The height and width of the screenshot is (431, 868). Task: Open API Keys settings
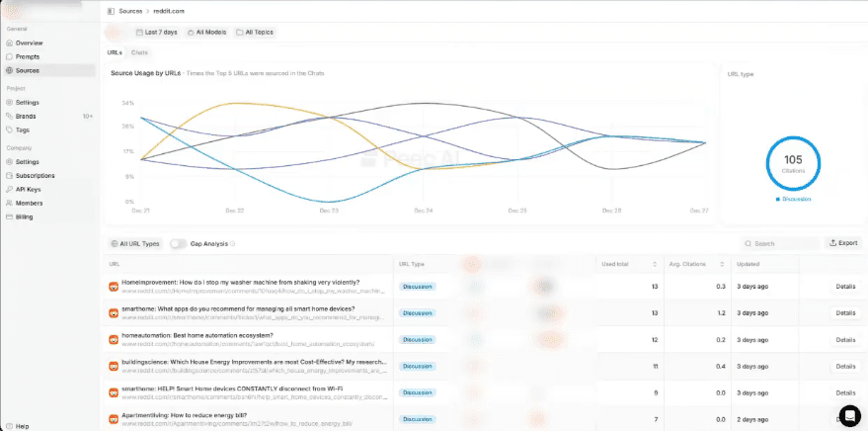(29, 189)
